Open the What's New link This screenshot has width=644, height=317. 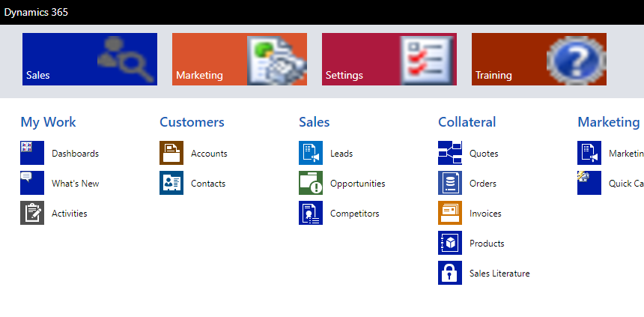[x=75, y=184]
